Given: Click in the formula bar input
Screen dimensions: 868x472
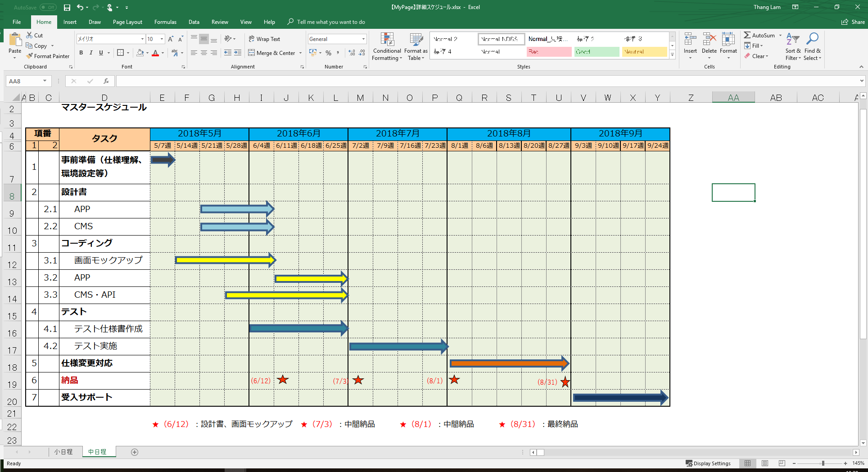Looking at the screenshot, I should [487, 81].
